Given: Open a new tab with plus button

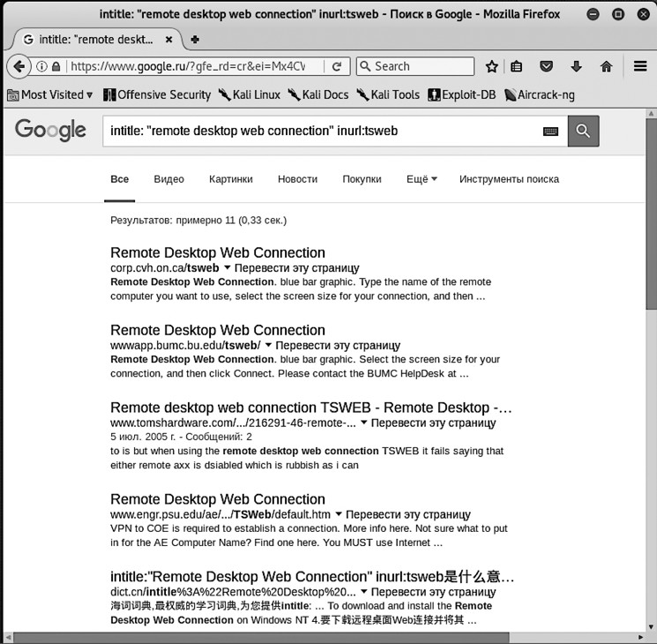Looking at the screenshot, I should click(x=195, y=39).
